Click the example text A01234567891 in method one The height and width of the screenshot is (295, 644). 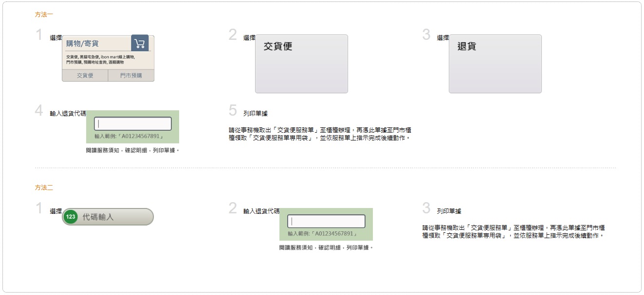pos(129,137)
